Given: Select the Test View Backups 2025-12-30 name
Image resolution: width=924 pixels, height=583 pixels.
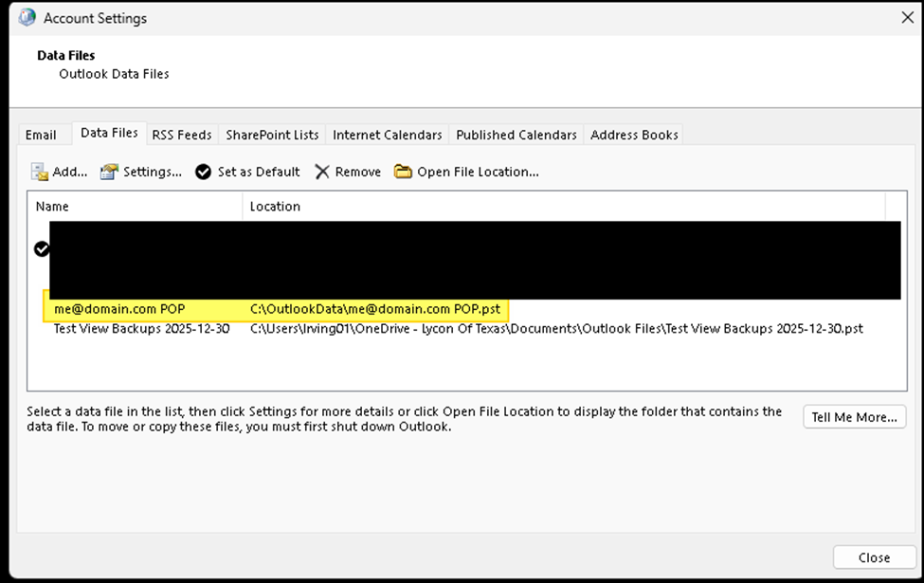Looking at the screenshot, I should 141,328.
